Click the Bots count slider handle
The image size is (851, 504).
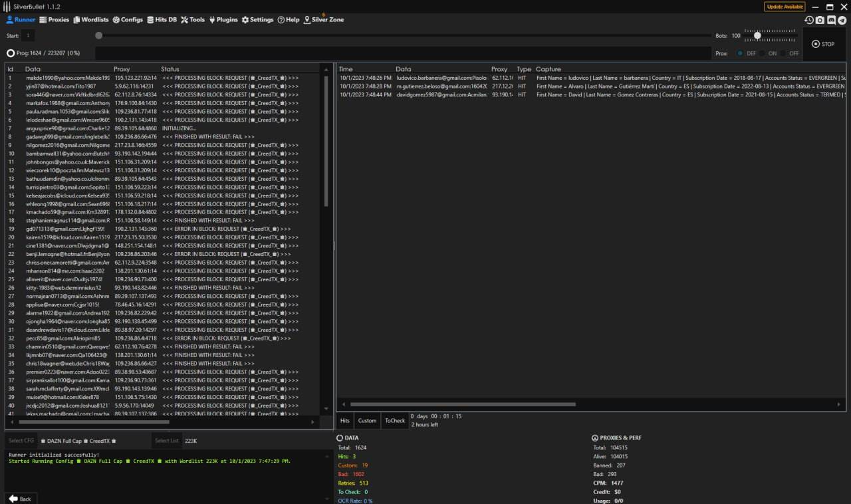pyautogui.click(x=757, y=36)
